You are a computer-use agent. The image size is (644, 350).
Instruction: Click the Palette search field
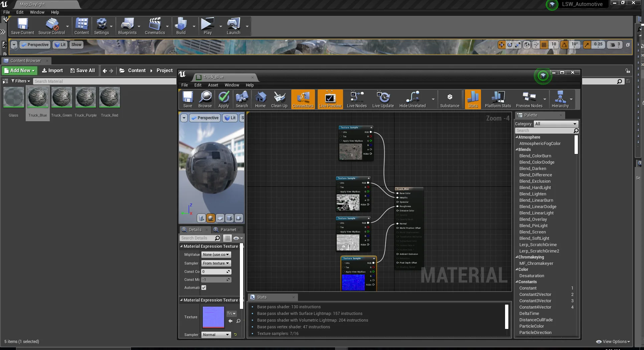click(546, 131)
